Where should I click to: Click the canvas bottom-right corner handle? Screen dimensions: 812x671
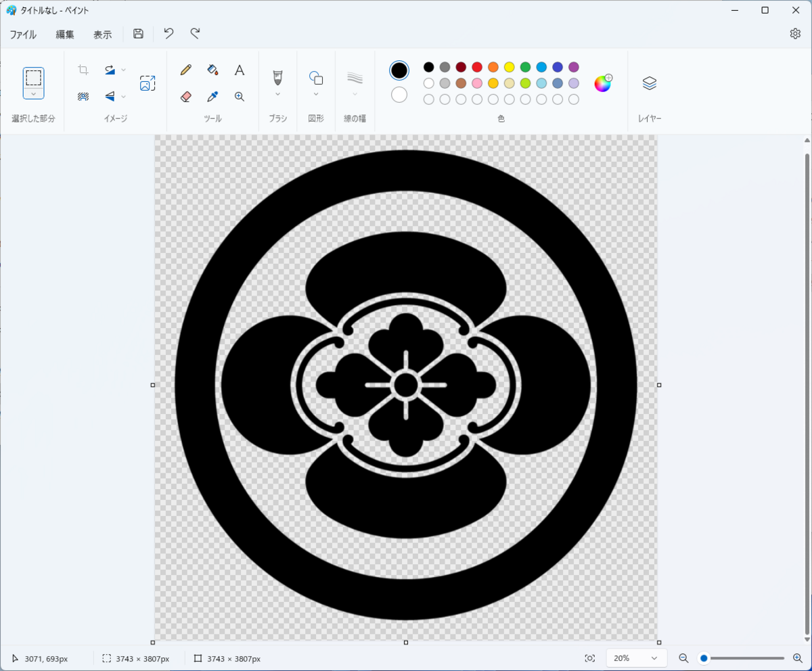click(x=659, y=643)
